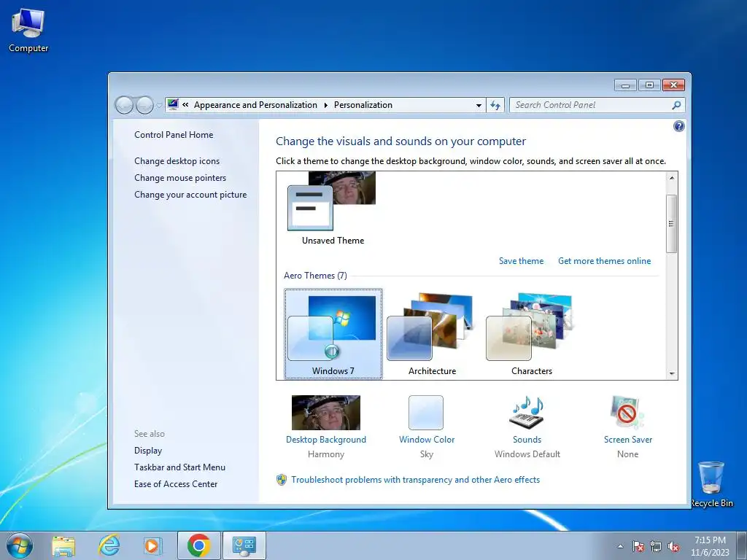This screenshot has width=747, height=560.
Task: Show hidden tray icons arrow
Action: point(620,546)
